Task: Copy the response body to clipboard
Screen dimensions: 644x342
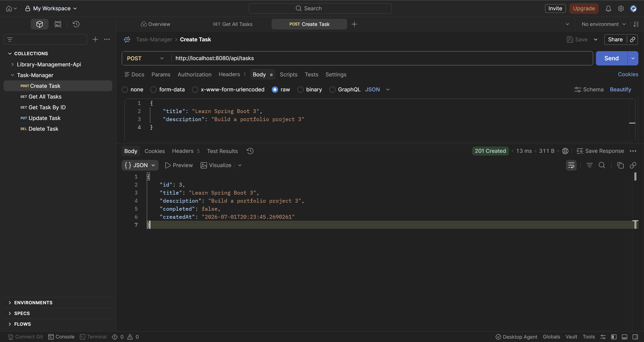Action: 620,165
